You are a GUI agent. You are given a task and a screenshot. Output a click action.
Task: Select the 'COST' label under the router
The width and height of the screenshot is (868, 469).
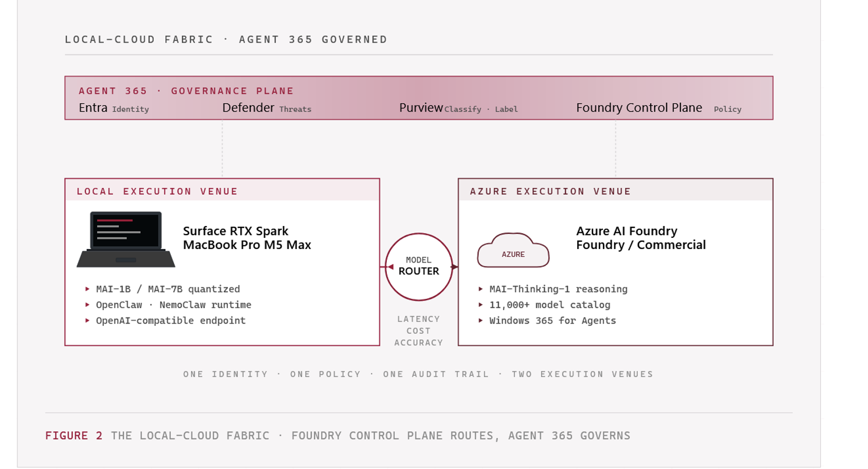(x=419, y=331)
